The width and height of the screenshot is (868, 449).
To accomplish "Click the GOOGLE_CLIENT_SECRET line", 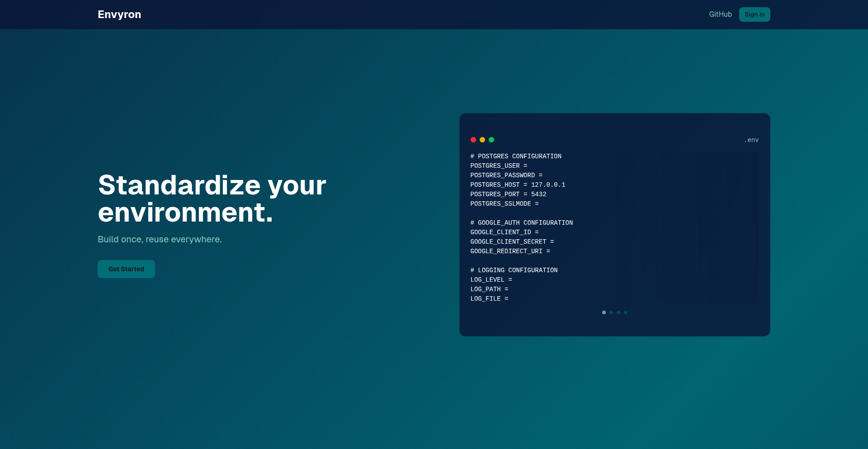I will point(512,242).
